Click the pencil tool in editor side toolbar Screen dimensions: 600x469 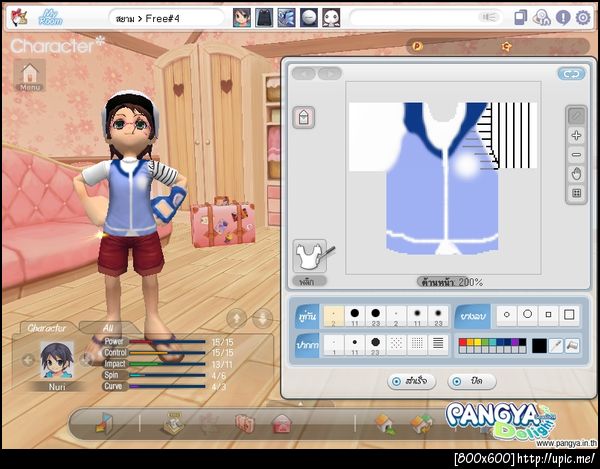click(576, 116)
